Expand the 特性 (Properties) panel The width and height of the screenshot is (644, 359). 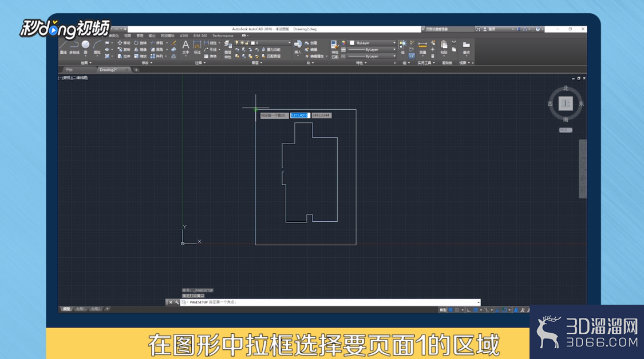[361, 63]
